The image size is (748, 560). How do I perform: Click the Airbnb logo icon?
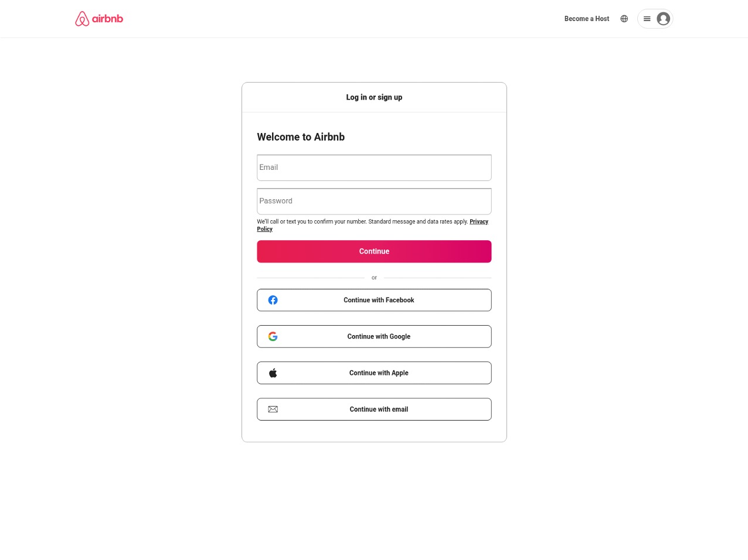click(82, 19)
